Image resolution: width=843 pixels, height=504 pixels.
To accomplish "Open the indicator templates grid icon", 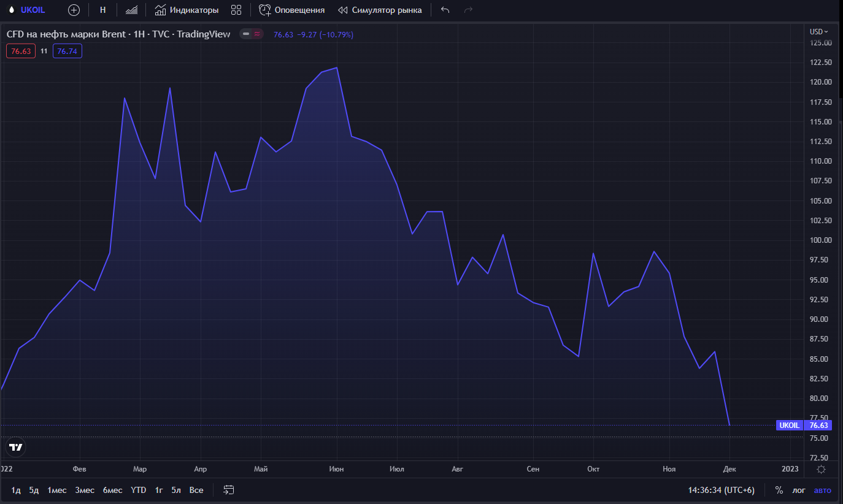I will point(236,10).
